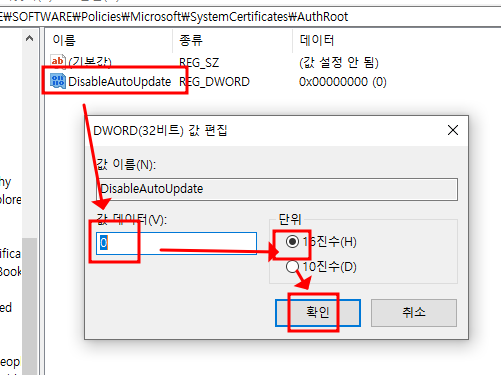The width and height of the screenshot is (501, 375).
Task: Select the REG_DWORD type cell
Action: [214, 82]
